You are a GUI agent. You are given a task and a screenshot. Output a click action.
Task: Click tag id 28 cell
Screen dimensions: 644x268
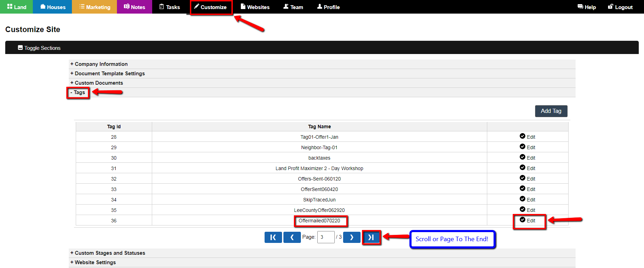pyautogui.click(x=114, y=137)
